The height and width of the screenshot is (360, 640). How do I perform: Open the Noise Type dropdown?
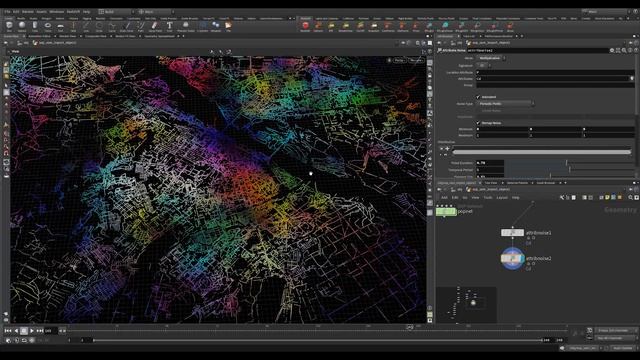click(x=505, y=104)
